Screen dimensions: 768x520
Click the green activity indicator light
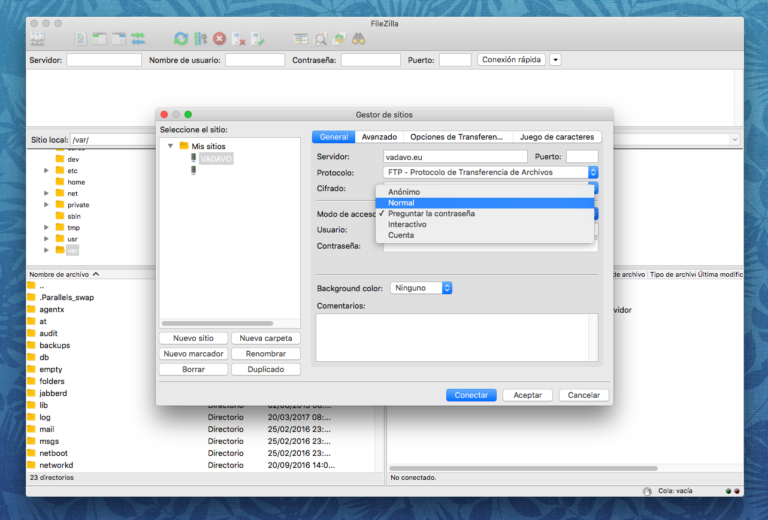point(728,491)
